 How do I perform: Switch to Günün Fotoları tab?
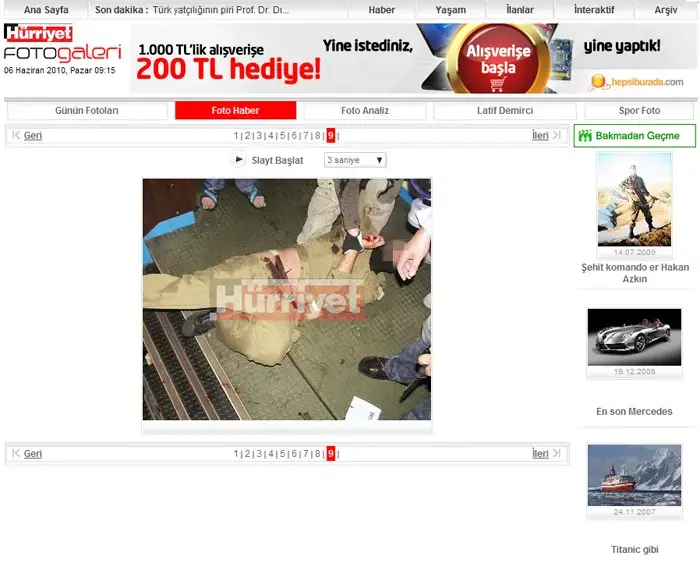click(x=87, y=110)
